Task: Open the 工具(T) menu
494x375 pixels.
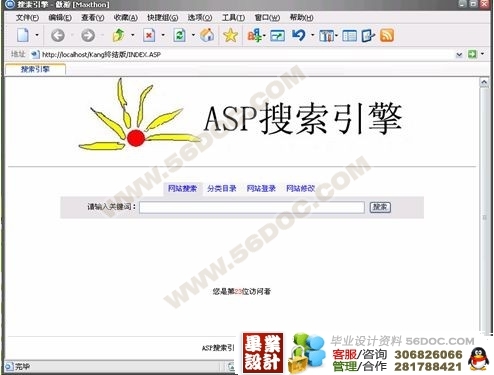Action: tap(233, 18)
